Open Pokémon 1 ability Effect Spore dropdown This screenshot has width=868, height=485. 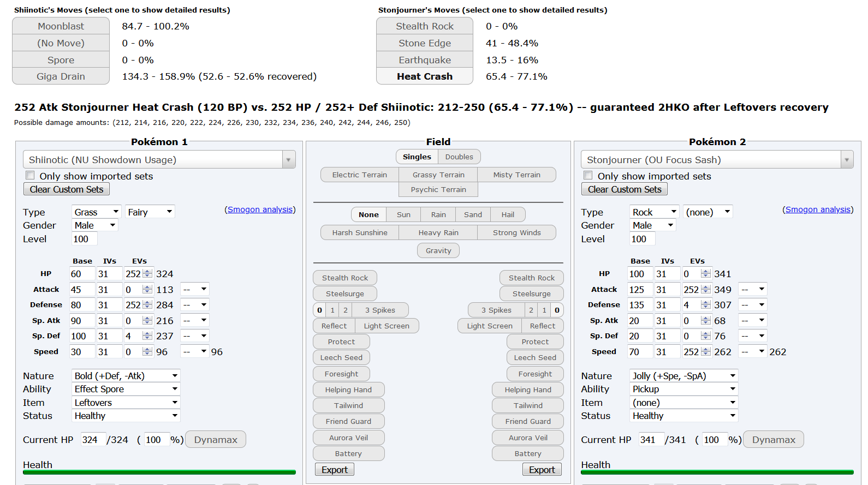tap(126, 389)
